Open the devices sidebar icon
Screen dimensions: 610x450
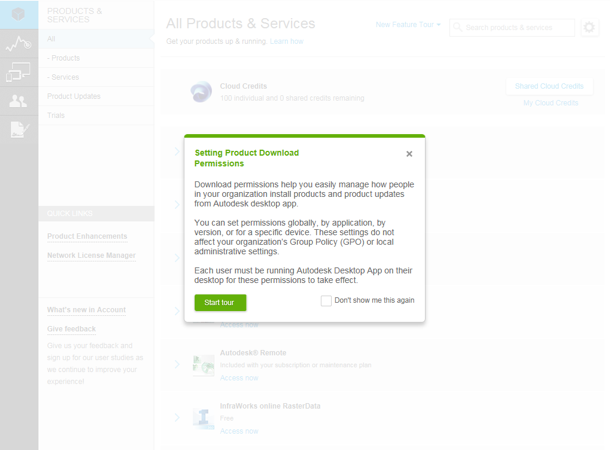pyautogui.click(x=18, y=72)
